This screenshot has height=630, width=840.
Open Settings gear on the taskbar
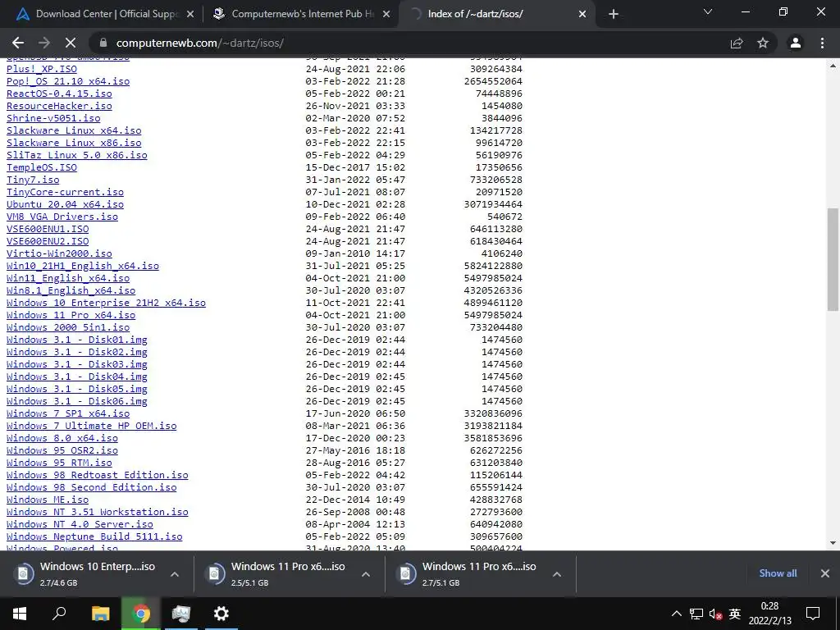[221, 614]
